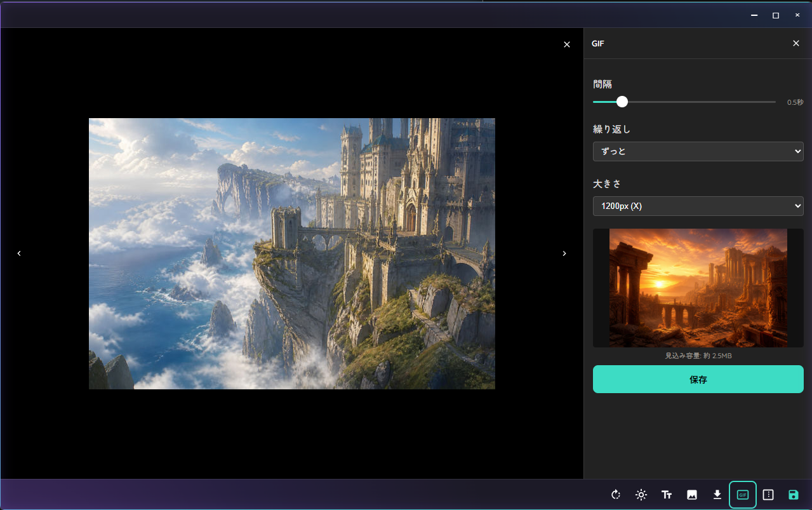Viewport: 812px width, 510px height.
Task: Click the 保存 button
Action: point(698,379)
